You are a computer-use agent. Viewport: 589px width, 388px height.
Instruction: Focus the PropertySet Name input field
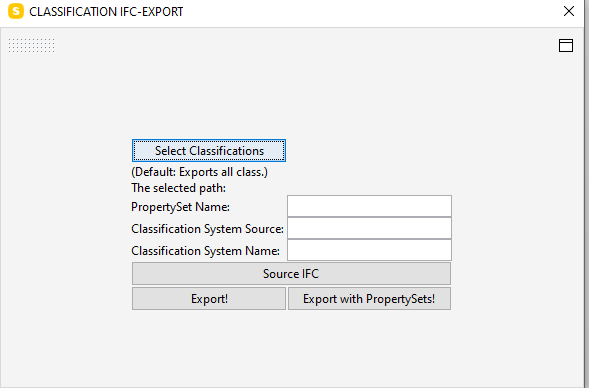369,206
